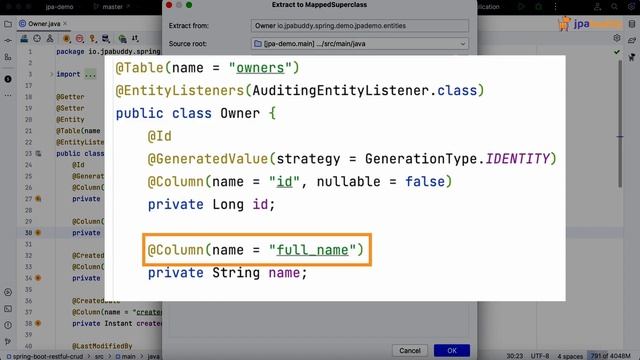Click spring-boot-restful-crud breadcrumb
The width and height of the screenshot is (640, 360).
(x=48, y=356)
